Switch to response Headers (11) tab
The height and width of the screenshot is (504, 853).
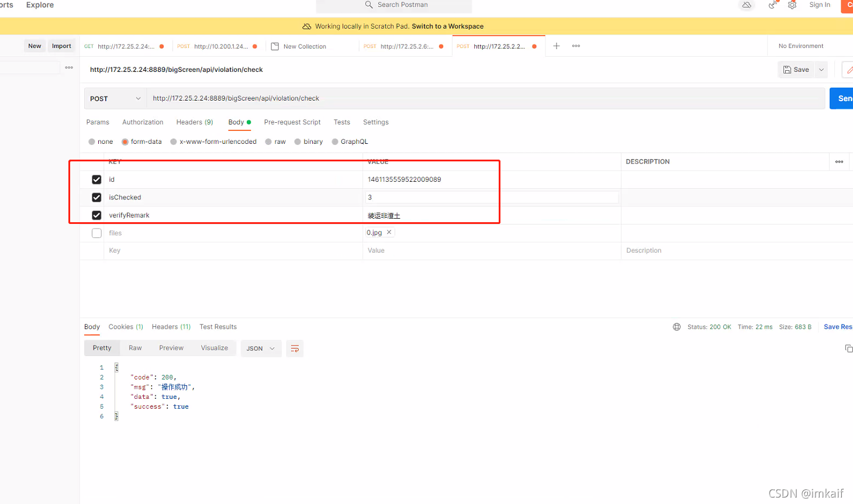click(x=171, y=327)
